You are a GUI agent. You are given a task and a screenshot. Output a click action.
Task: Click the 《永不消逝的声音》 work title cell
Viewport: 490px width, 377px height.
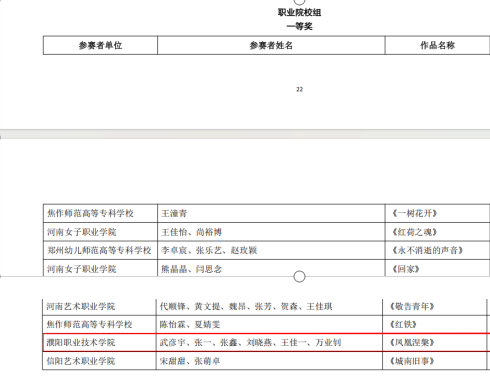(437, 250)
